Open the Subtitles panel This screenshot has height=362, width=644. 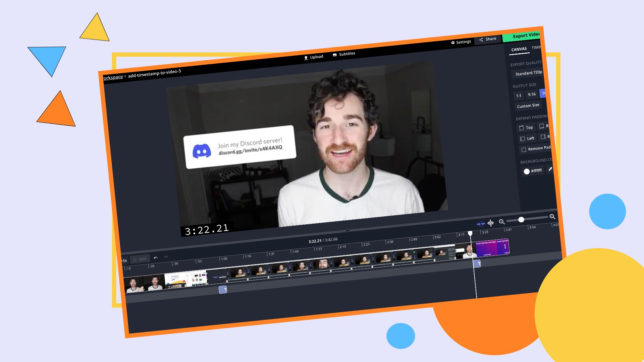[347, 54]
